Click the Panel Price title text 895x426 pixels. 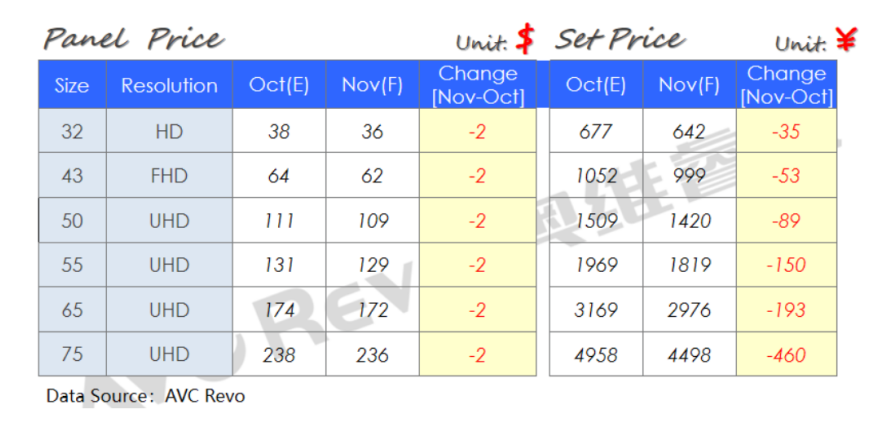(x=133, y=40)
